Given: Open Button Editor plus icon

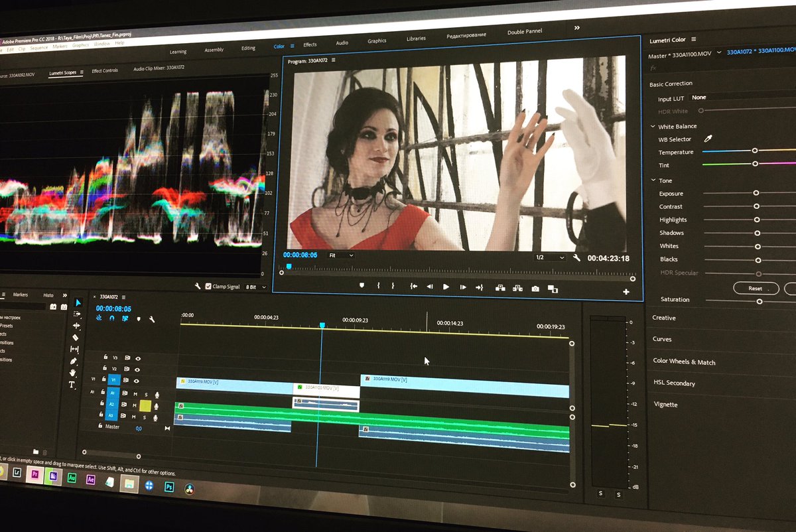Looking at the screenshot, I should 626,292.
